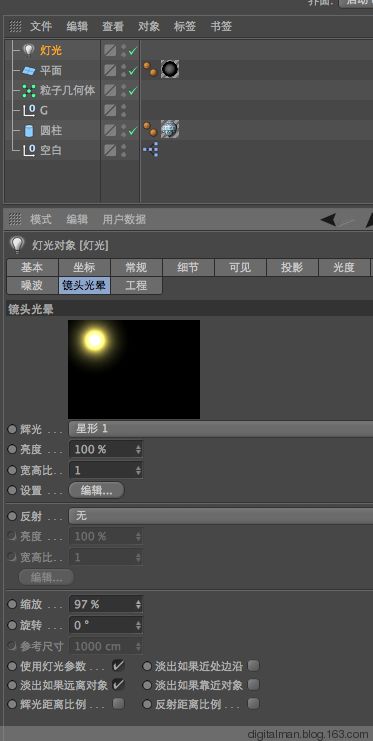373x741 pixels.
Task: Toggle visibility dots for 灯光
Action: 123,51
